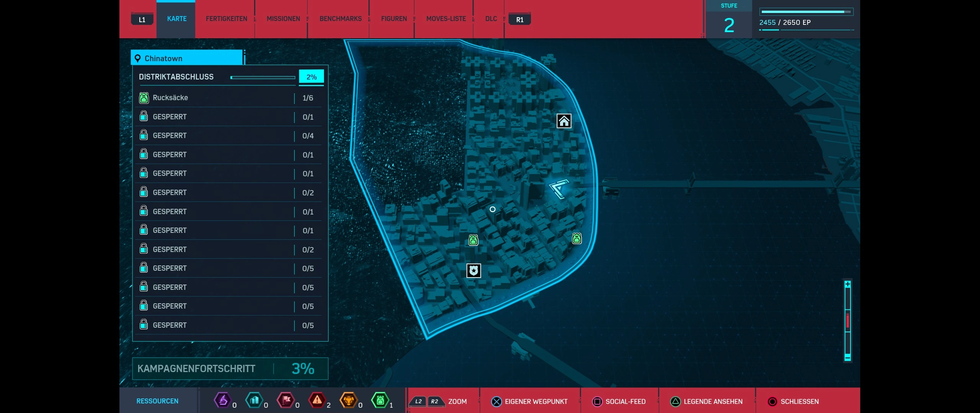This screenshot has width=980, height=413.
Task: Click the magenta base token icon
Action: [286, 400]
